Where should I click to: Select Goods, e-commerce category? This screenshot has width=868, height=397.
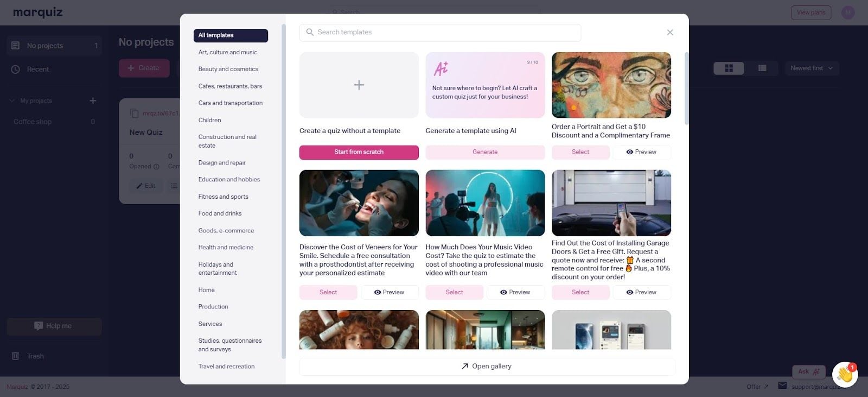226,230
